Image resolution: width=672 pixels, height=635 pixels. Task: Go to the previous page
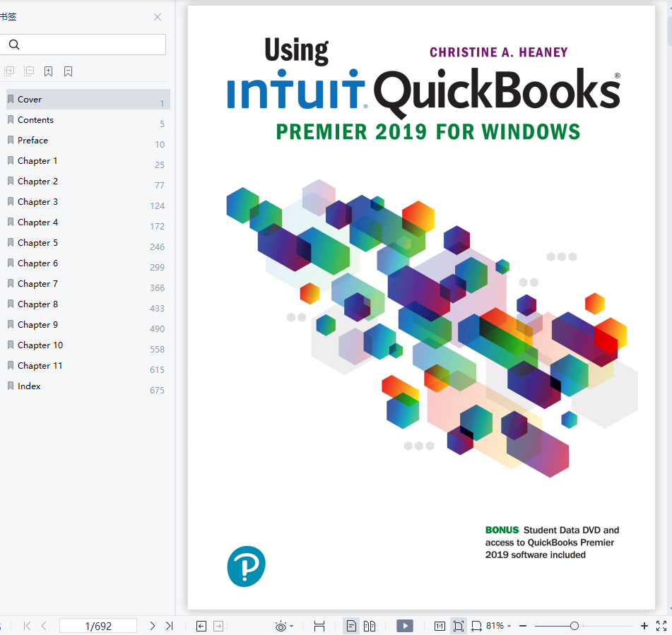click(44, 626)
